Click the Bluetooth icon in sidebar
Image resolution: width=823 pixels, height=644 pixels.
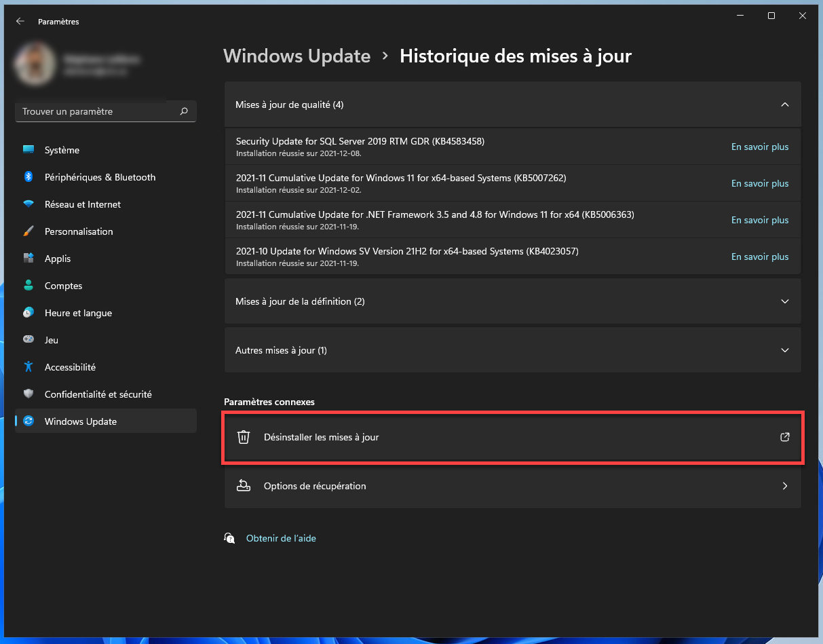28,177
